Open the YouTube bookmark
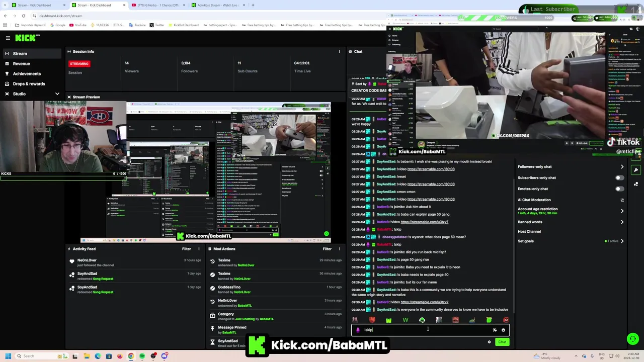 [78, 25]
